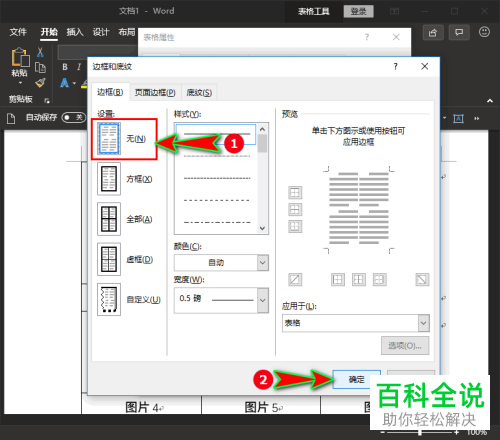The height and width of the screenshot is (440, 500).
Task: Toggle bottom border button in preview
Action: [x=295, y=226]
